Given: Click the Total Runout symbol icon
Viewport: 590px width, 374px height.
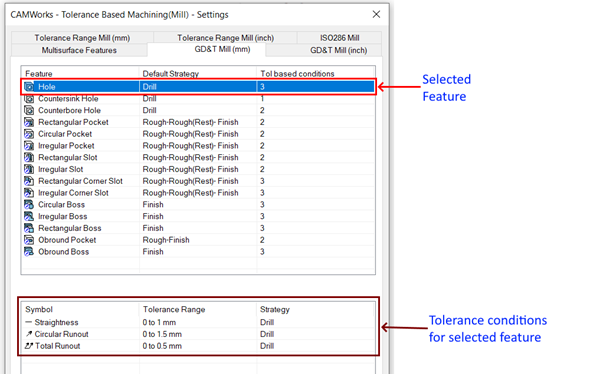Looking at the screenshot, I should pyautogui.click(x=29, y=345).
